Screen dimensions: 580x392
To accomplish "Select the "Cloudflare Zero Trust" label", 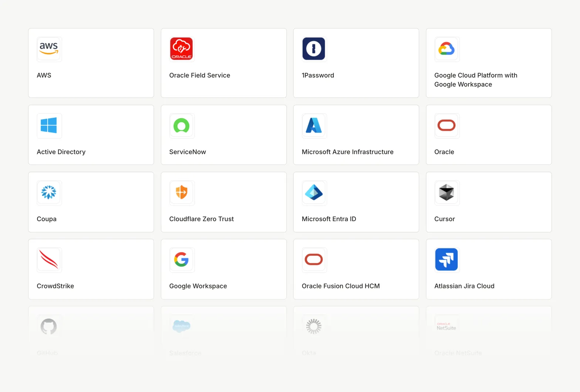I will [x=202, y=219].
